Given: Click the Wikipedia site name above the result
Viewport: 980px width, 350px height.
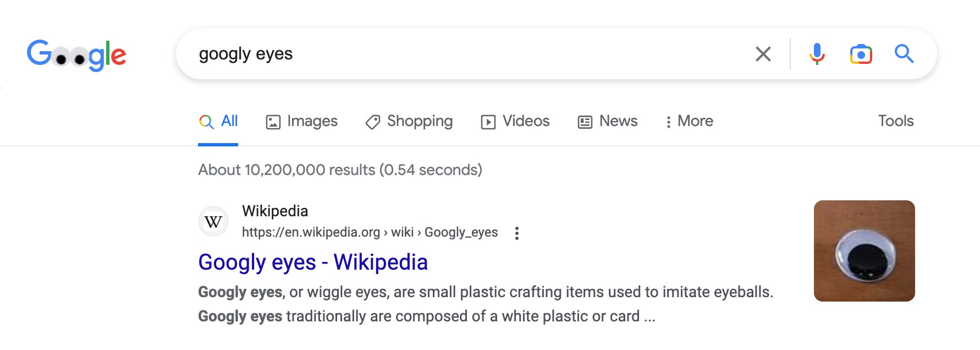Looking at the screenshot, I should pos(275,211).
